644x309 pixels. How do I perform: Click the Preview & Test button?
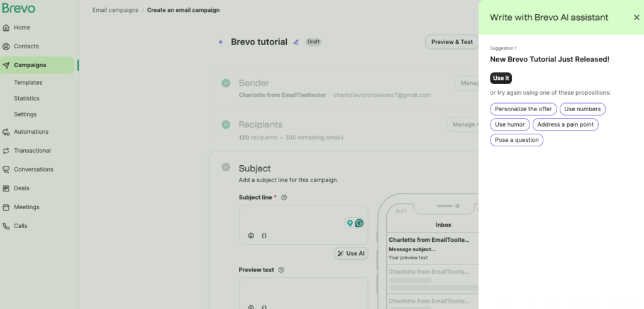pos(452,42)
